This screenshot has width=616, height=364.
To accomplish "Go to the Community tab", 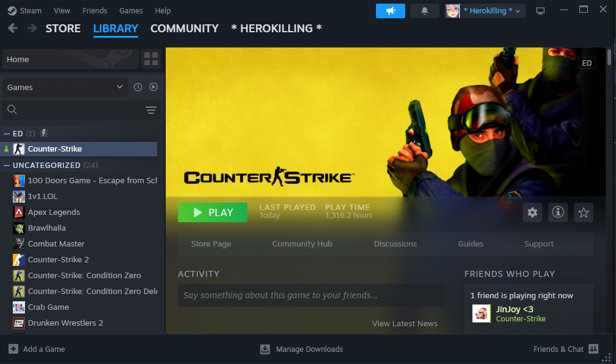I will (x=184, y=29).
